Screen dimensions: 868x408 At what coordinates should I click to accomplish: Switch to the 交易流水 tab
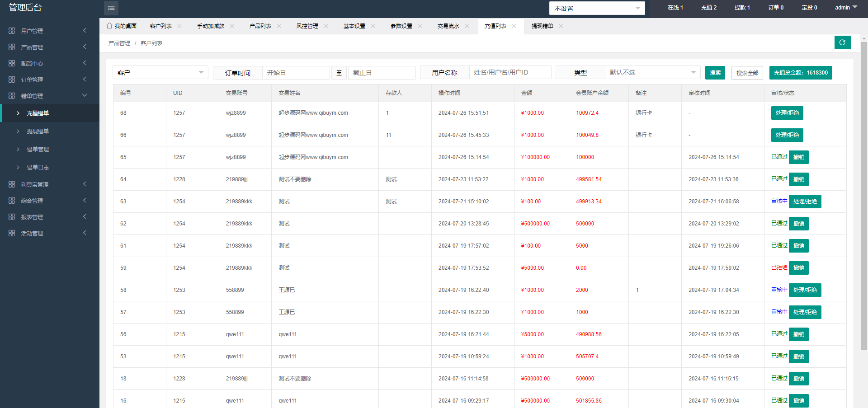pyautogui.click(x=448, y=26)
